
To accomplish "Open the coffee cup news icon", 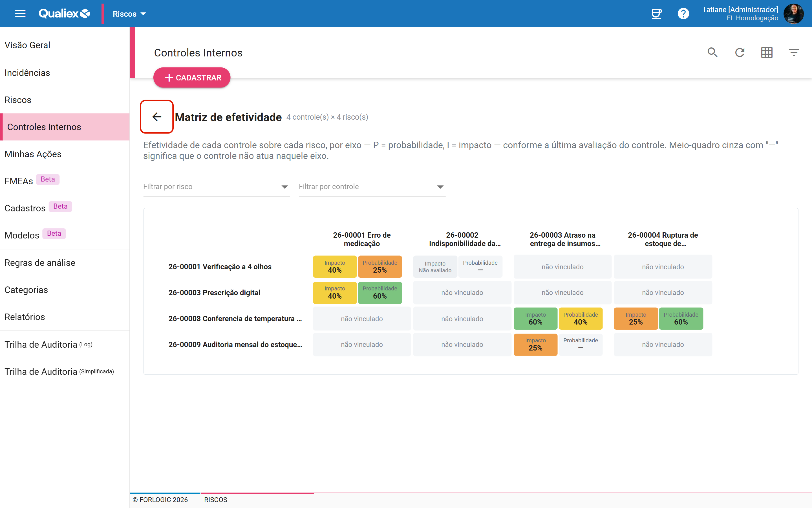I will (656, 14).
